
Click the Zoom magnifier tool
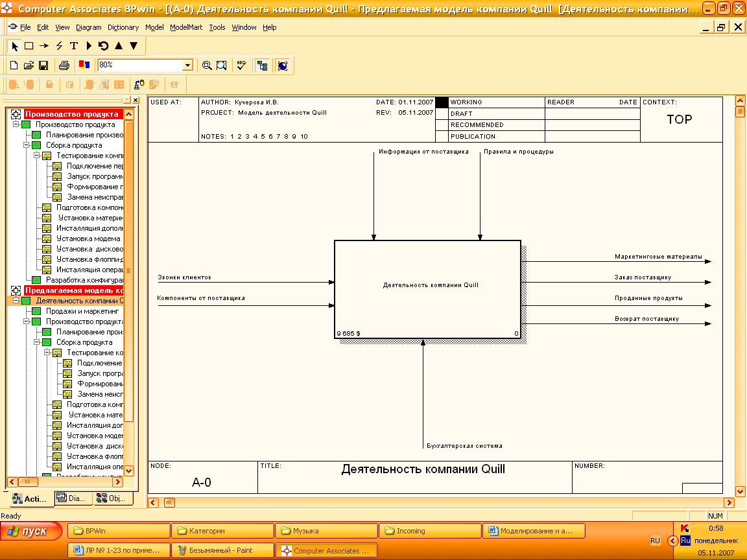(x=207, y=65)
